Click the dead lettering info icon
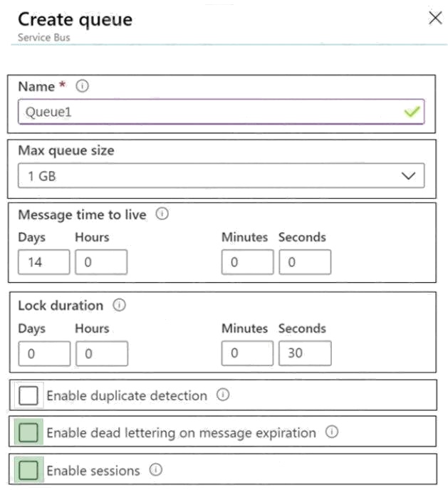Viewport: 448px width, 490px height. tap(332, 432)
